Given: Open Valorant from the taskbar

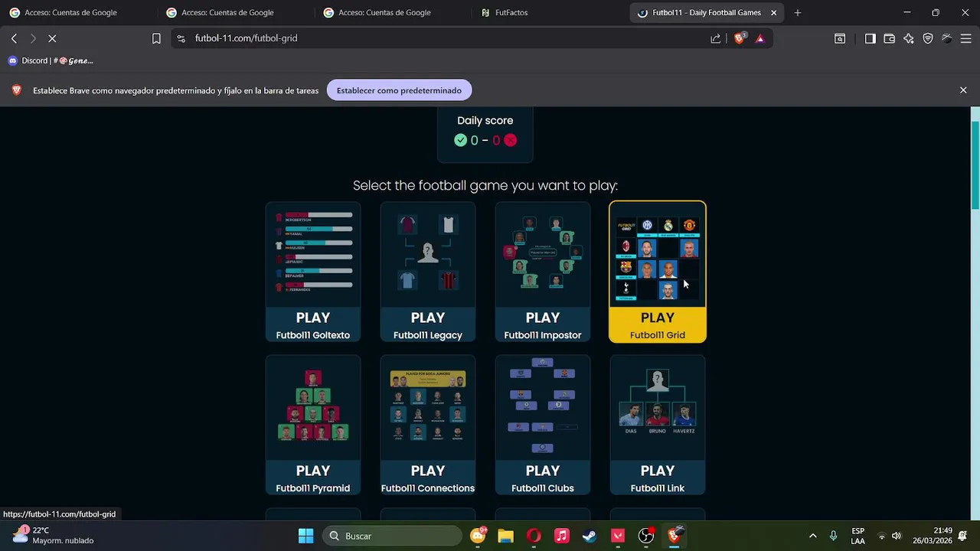Looking at the screenshot, I should [x=618, y=536].
